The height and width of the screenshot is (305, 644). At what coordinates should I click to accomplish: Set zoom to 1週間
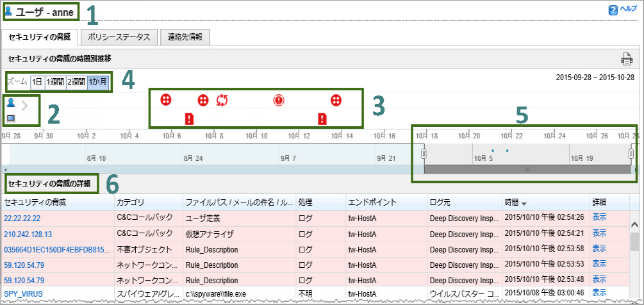[x=54, y=82]
